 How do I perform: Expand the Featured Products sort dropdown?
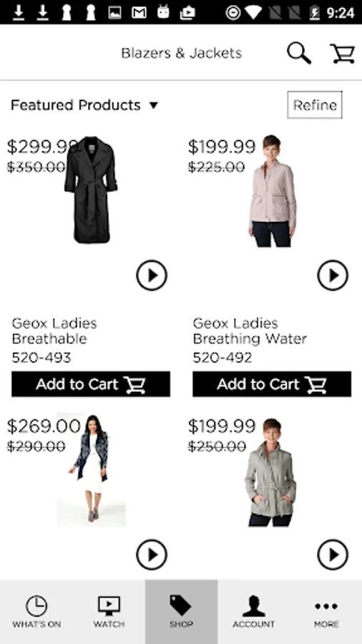tap(84, 105)
